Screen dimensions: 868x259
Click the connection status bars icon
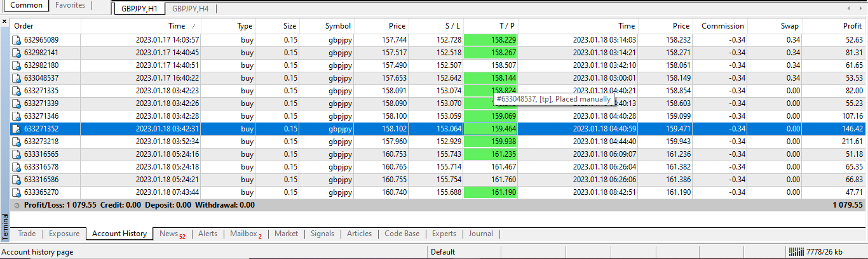(x=796, y=252)
